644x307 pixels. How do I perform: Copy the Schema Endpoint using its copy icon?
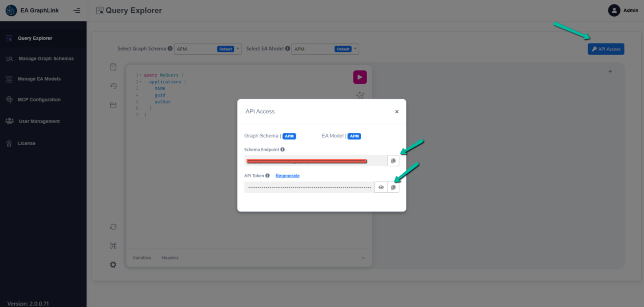[393, 160]
